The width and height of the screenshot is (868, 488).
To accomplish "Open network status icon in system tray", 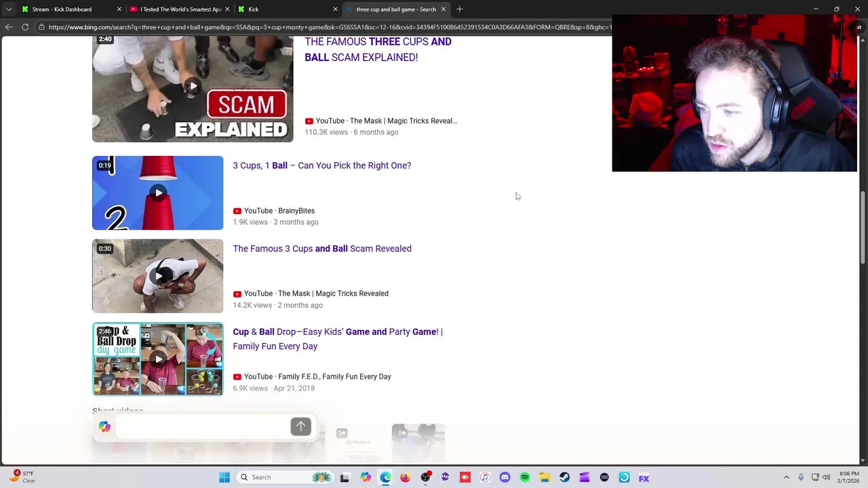I will pos(815,477).
